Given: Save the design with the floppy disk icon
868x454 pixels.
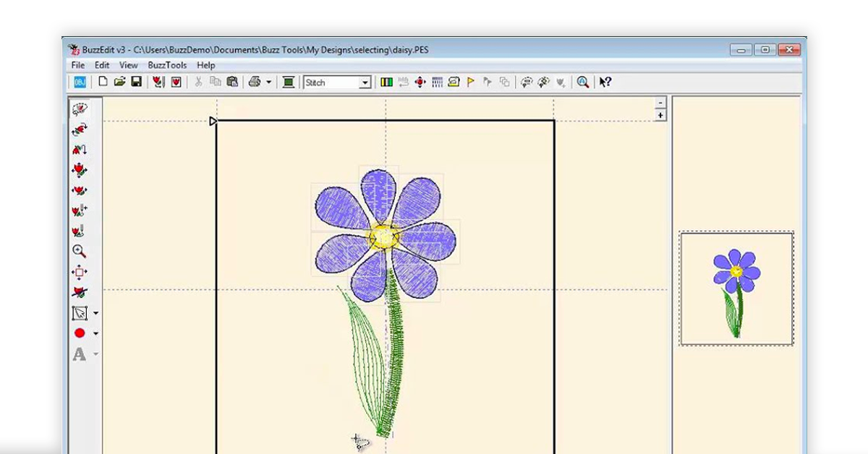Looking at the screenshot, I should (x=136, y=82).
